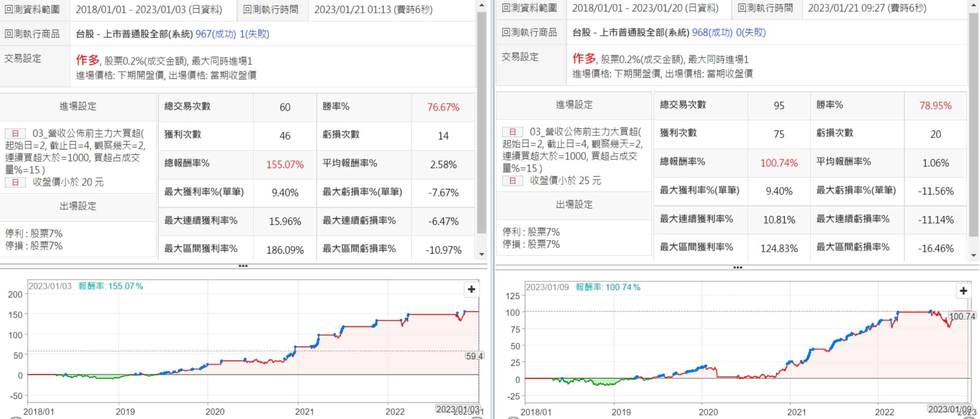This screenshot has width=980, height=419.
Task: Open the 967(成功) successful stocks link
Action: (216, 34)
